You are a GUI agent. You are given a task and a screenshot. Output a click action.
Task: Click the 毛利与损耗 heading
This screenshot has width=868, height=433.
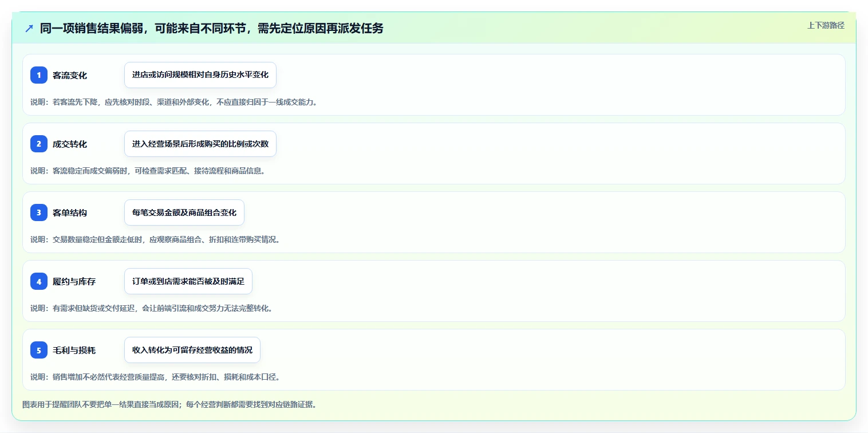(x=74, y=350)
